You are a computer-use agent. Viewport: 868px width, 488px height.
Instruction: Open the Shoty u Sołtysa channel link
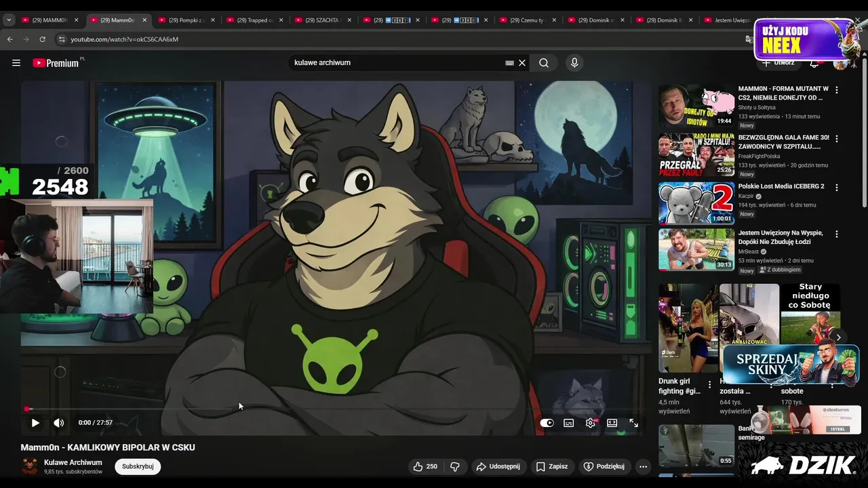pyautogui.click(x=757, y=107)
